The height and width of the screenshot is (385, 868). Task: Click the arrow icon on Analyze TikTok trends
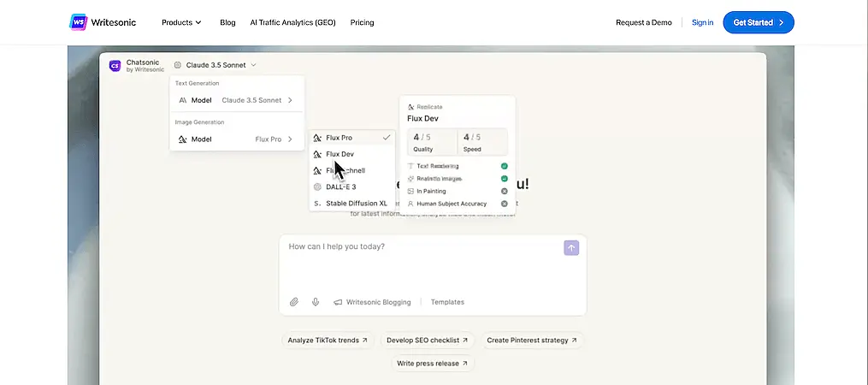click(x=365, y=341)
